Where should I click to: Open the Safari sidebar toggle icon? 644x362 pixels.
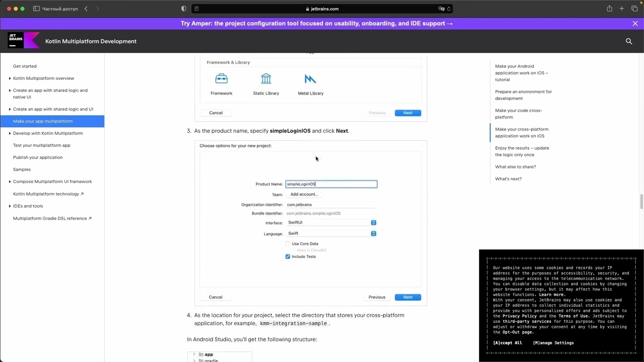click(36, 9)
